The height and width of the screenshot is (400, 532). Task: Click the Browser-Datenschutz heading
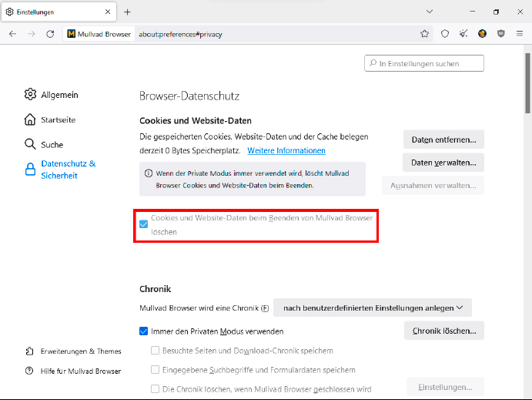point(189,96)
